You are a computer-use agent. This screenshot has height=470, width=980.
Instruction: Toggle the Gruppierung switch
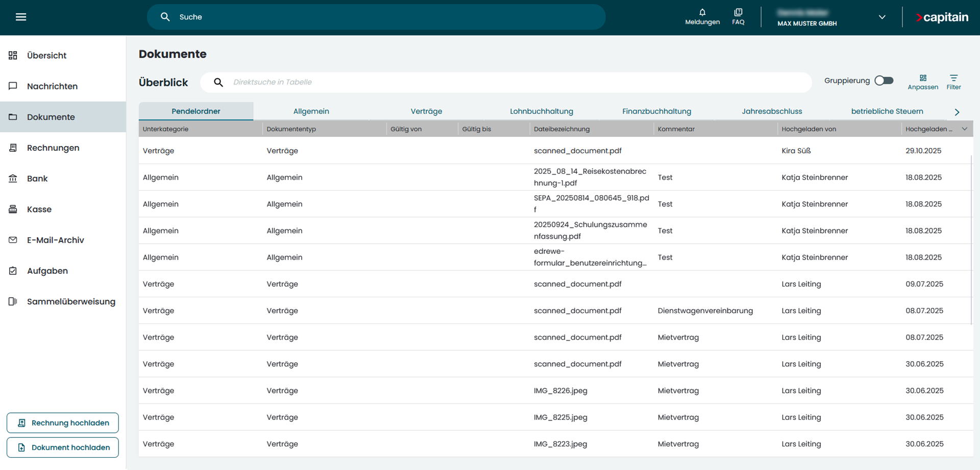[x=884, y=81]
